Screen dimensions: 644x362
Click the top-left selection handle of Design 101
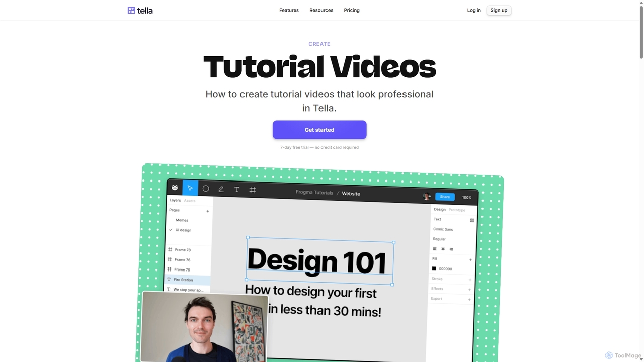point(248,237)
